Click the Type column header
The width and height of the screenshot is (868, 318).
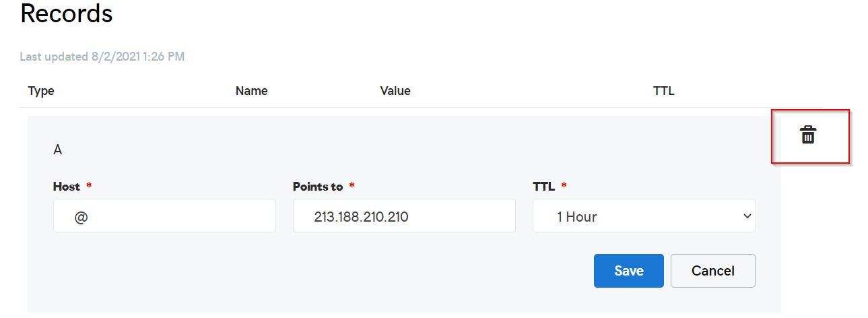41,91
